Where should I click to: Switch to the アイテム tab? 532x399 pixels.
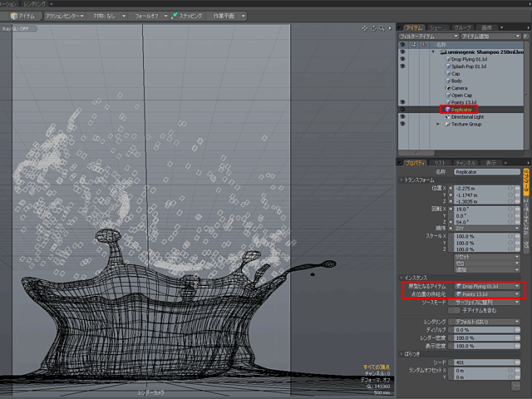414,27
